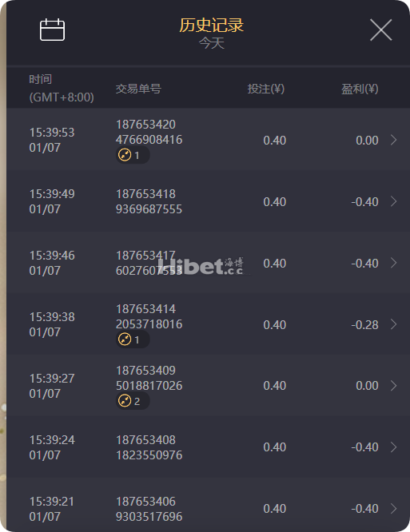Expand details arrow for 15:39:46 record
The image size is (410, 532).
coord(394,263)
